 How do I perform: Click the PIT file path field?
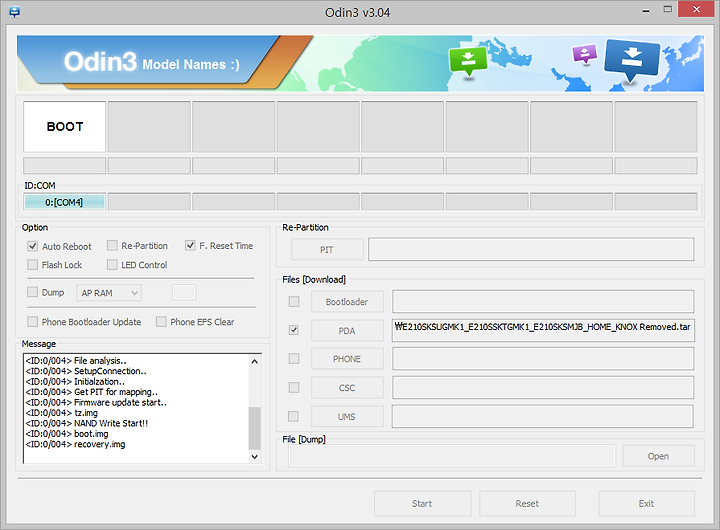tap(531, 249)
